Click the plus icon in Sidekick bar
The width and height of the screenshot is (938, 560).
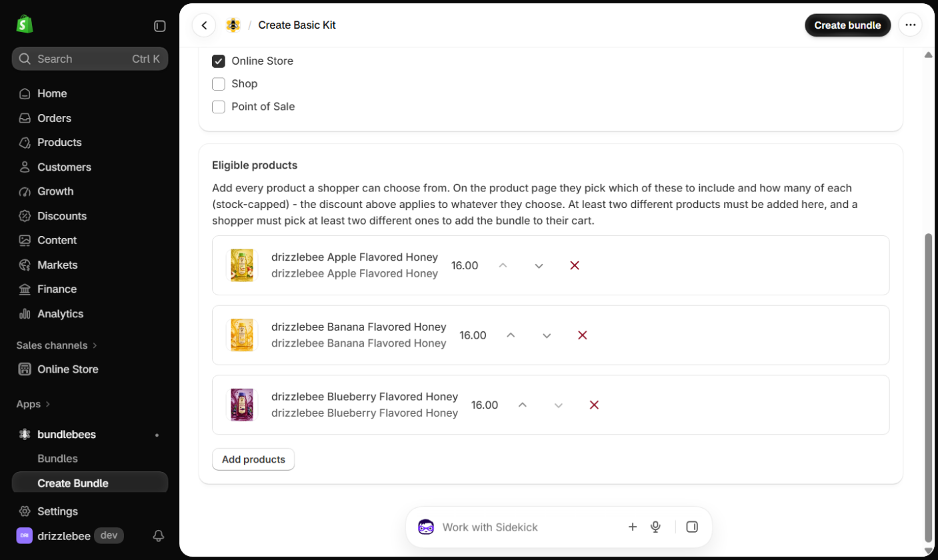[x=633, y=527]
